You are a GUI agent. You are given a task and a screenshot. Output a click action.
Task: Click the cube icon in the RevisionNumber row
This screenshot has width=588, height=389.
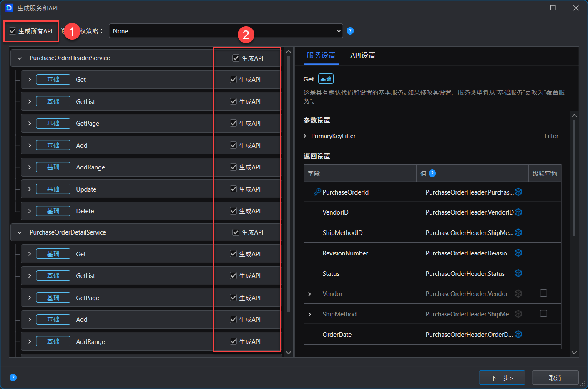click(518, 253)
